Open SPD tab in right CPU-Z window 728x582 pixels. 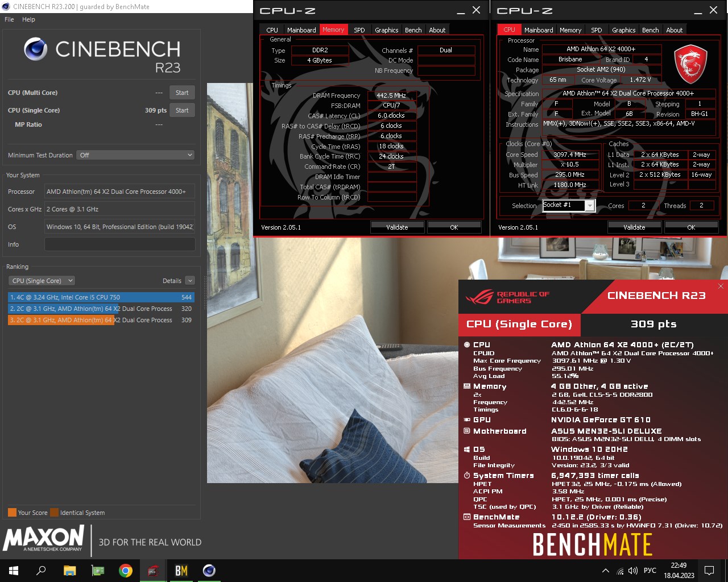[597, 30]
